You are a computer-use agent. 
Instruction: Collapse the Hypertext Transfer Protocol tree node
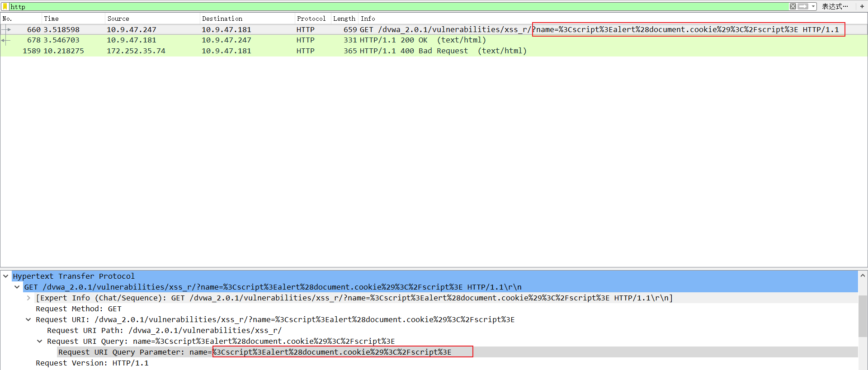click(6, 276)
